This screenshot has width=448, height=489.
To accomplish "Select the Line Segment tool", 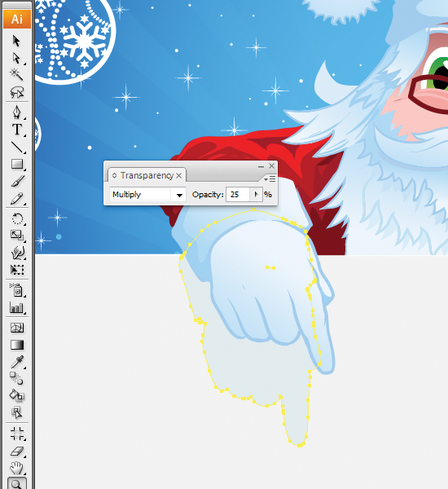I will pos(16,147).
